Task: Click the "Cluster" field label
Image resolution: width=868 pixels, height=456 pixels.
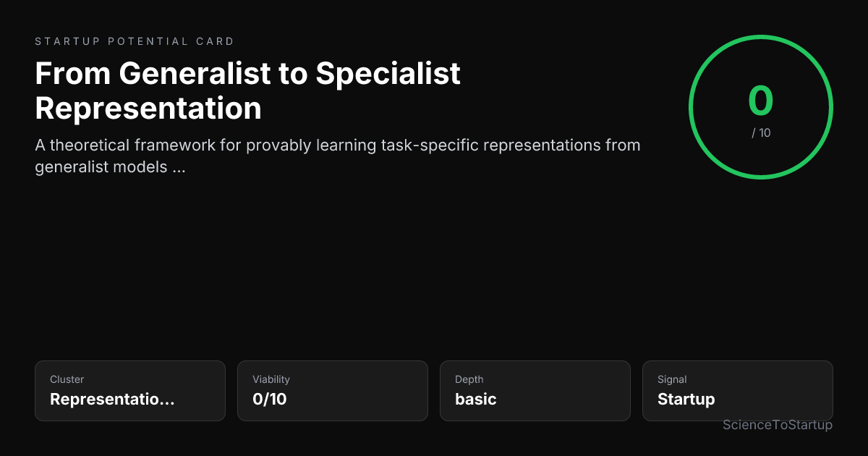Action: 67,379
